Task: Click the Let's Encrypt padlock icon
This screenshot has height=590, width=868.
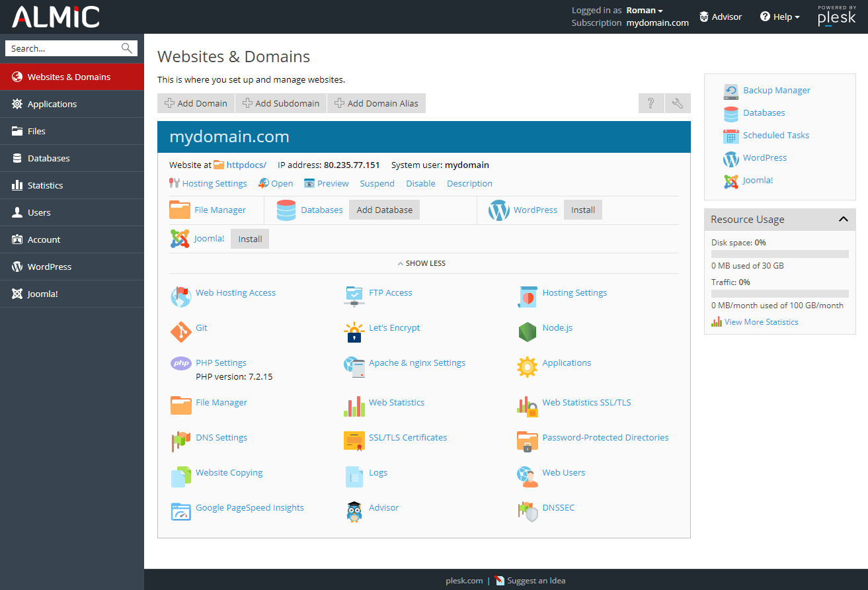Action: [354, 331]
